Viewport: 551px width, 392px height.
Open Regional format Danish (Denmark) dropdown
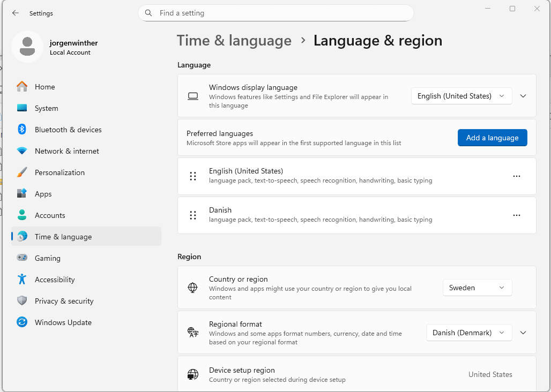[469, 333]
